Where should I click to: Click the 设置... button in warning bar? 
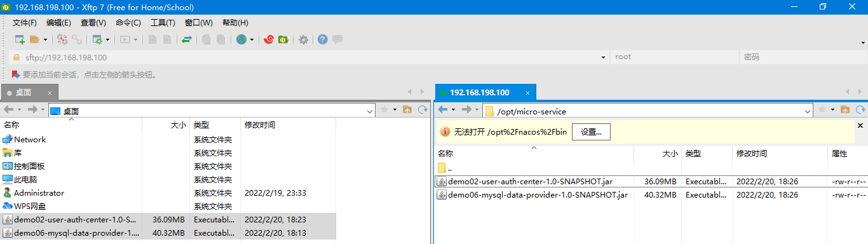pyautogui.click(x=591, y=132)
